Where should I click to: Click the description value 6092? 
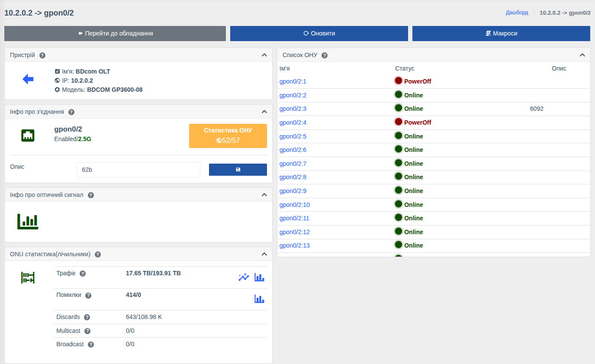click(x=537, y=109)
